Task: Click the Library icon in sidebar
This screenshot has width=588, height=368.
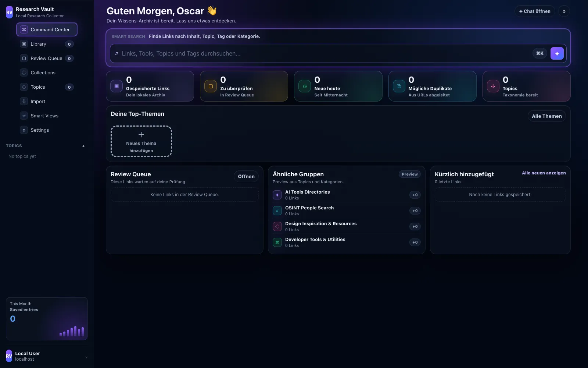Action: click(24, 44)
